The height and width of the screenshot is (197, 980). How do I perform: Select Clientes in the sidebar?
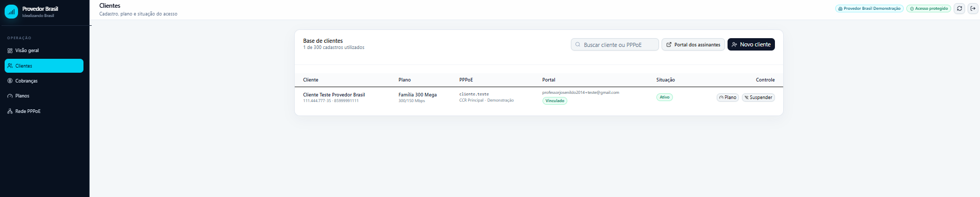[44, 65]
